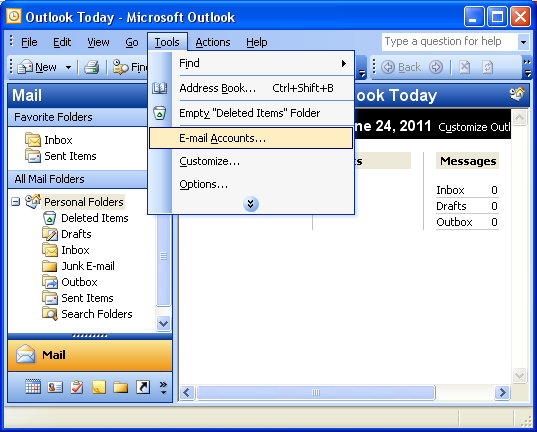The image size is (537, 432).
Task: Open Contacts via navigation pane icon
Action: point(55,387)
